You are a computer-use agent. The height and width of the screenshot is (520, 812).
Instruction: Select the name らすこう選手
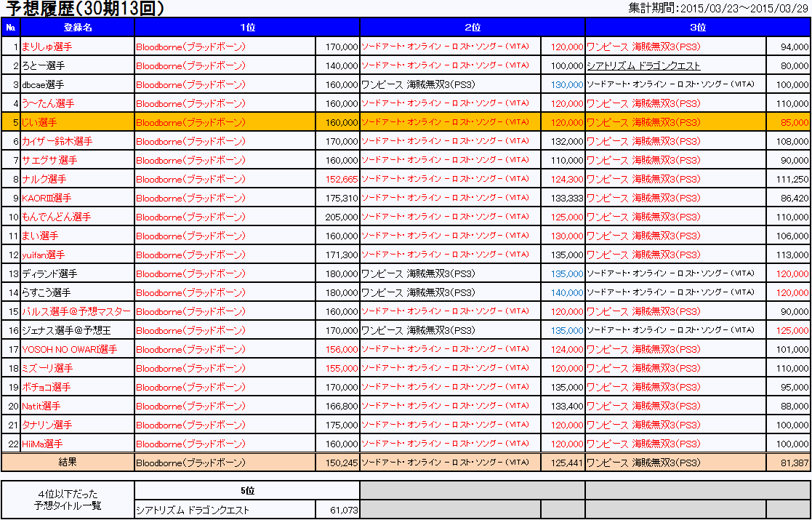click(x=46, y=292)
